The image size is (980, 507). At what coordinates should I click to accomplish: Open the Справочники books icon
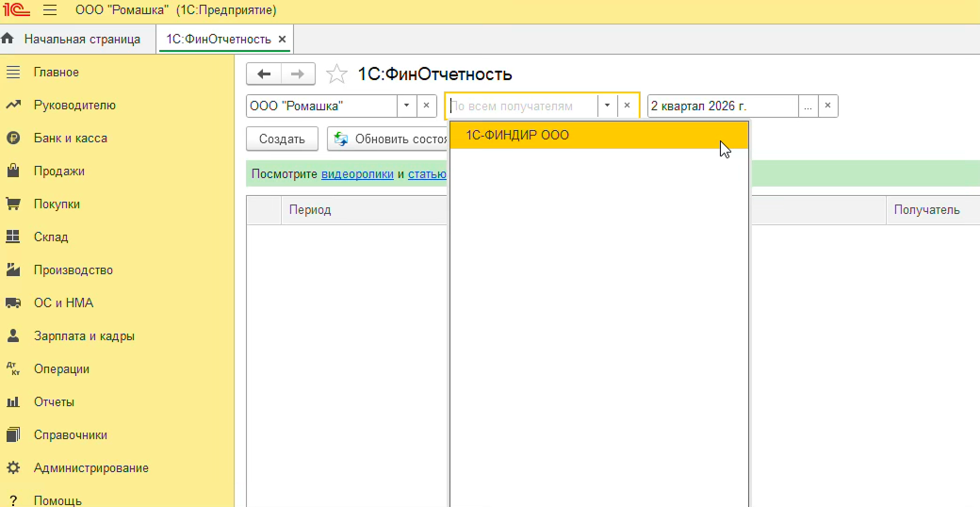13,434
